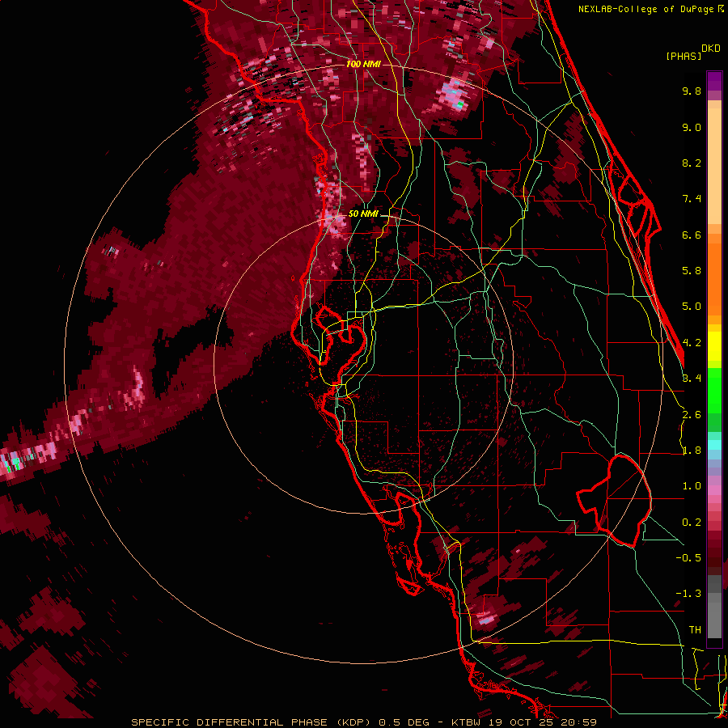Screen dimensions: 728x728
Task: Select the purple top segment of the color bar
Action: [714, 81]
